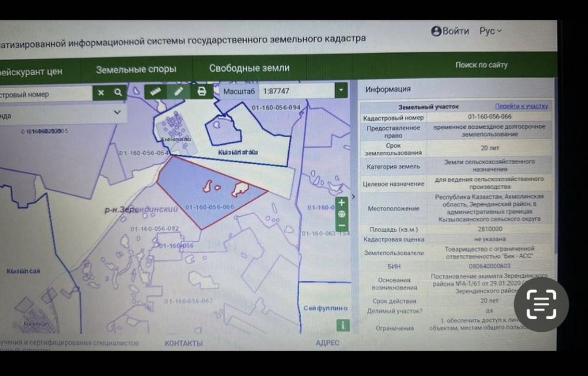This screenshot has height=376, width=588.
Task: Click parcel label 01-160-056-054 on map
Action: (x=143, y=153)
